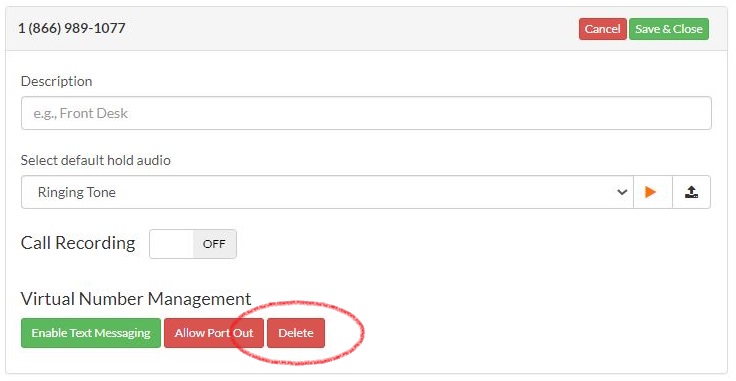Click the Save & Close button

click(x=669, y=29)
